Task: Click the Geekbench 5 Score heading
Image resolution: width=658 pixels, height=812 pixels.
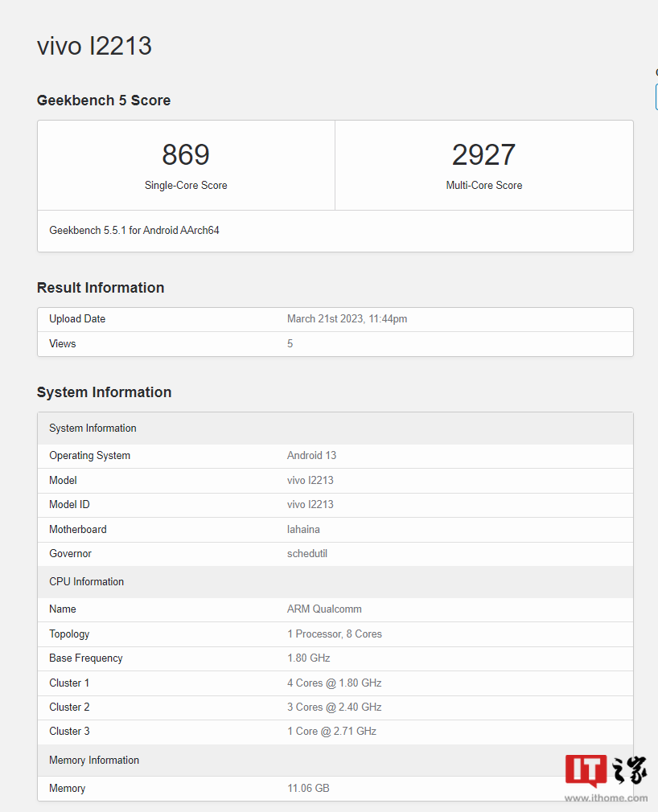Action: (104, 100)
